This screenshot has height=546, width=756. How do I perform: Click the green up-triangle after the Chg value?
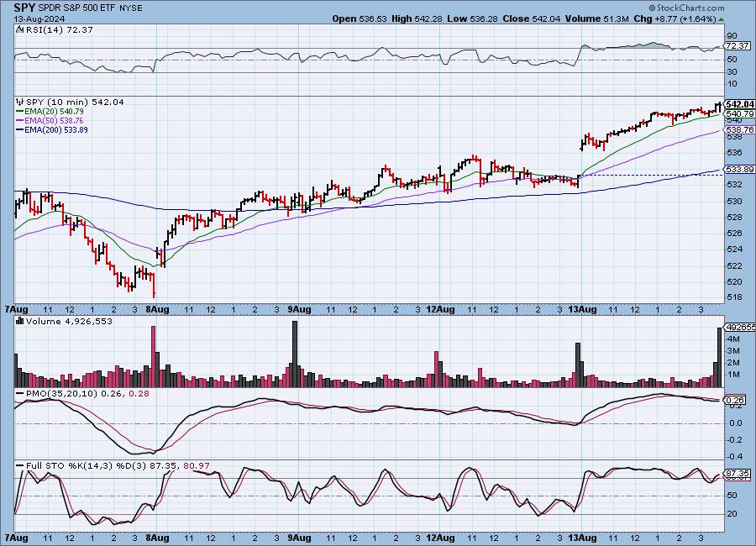pos(721,19)
